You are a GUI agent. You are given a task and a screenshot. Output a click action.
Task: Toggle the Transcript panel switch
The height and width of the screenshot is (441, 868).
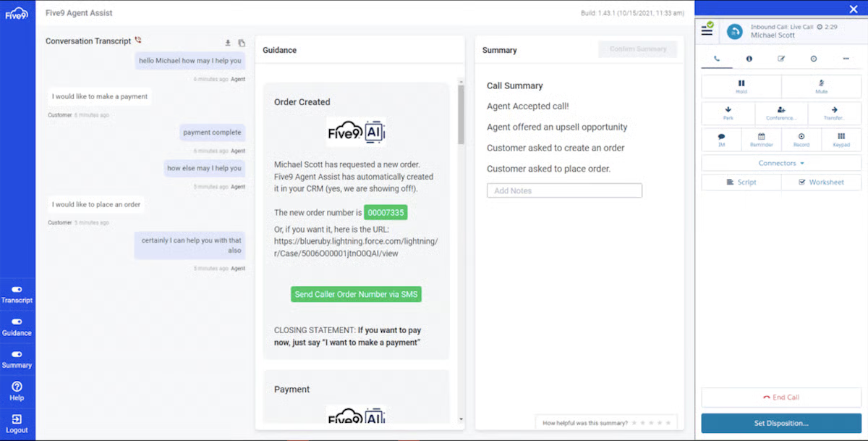click(x=17, y=290)
